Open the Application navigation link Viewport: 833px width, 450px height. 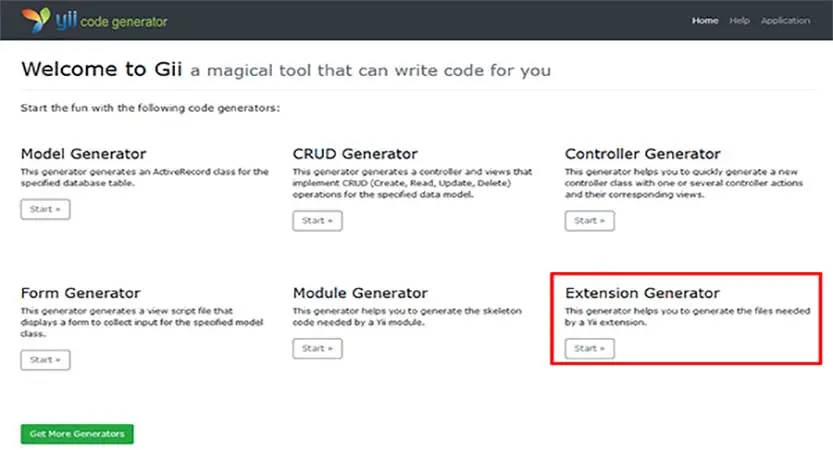pos(785,21)
